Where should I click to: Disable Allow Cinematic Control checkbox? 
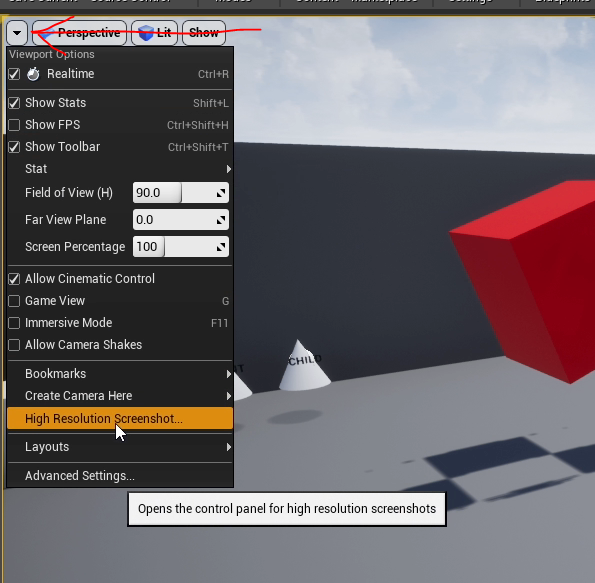tap(14, 279)
